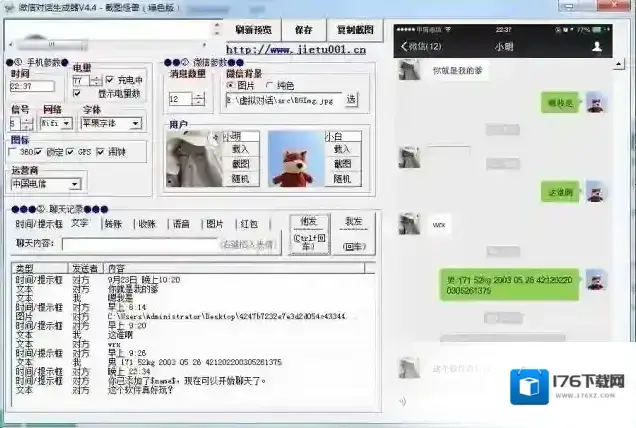The width and height of the screenshot is (636, 428).
Task: Click the 刷新预览 button
Action: click(x=254, y=30)
